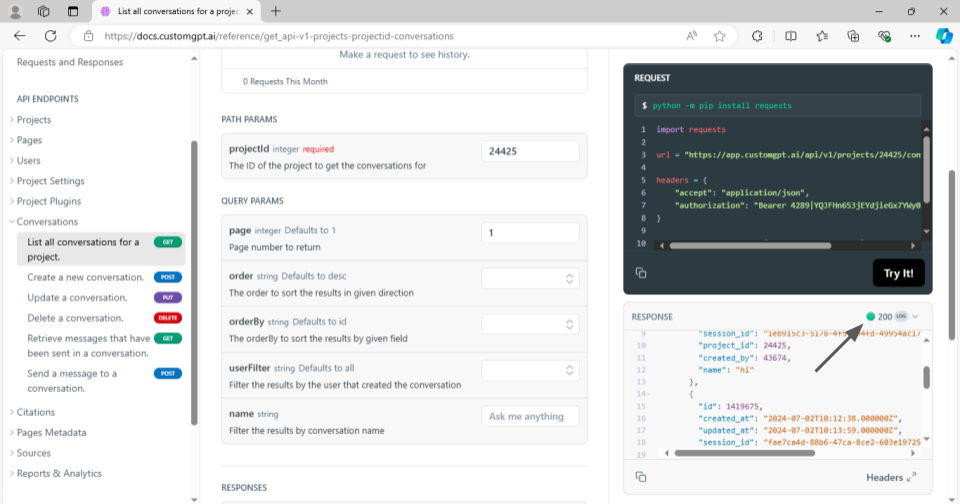Open browser Extensions puzzle icon

click(x=757, y=36)
